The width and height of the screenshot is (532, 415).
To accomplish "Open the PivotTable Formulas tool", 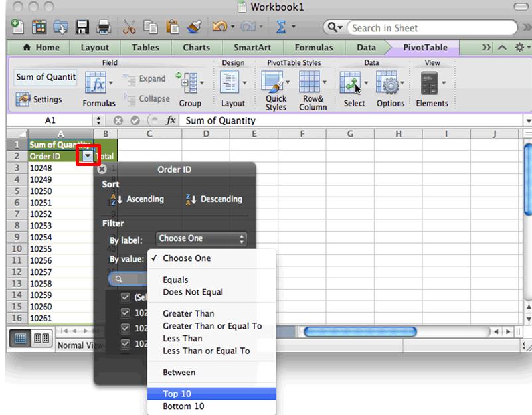I will tap(96, 82).
